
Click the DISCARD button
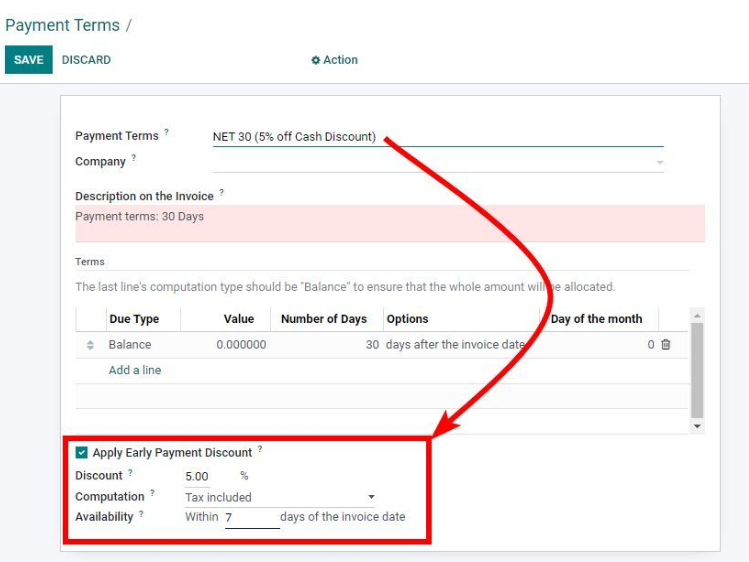pos(86,60)
